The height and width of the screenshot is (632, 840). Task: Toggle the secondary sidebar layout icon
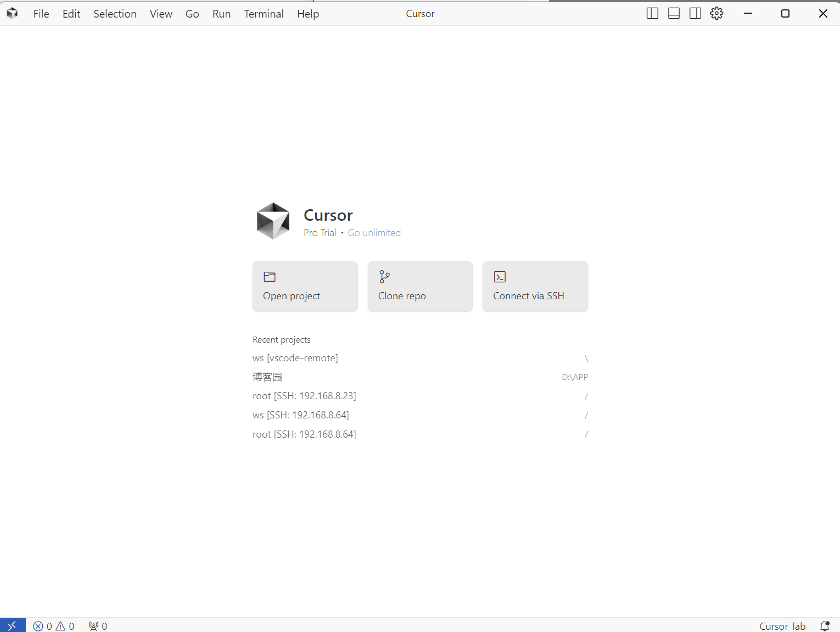tap(695, 13)
